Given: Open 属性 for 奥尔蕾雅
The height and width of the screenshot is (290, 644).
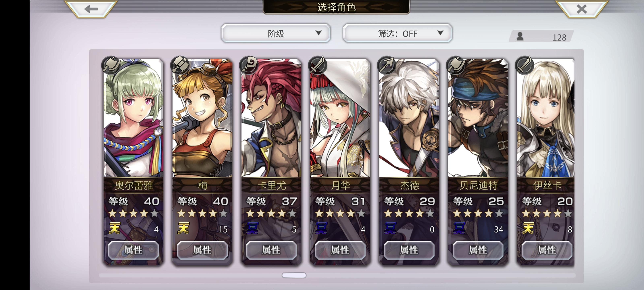Looking at the screenshot, I should [133, 250].
